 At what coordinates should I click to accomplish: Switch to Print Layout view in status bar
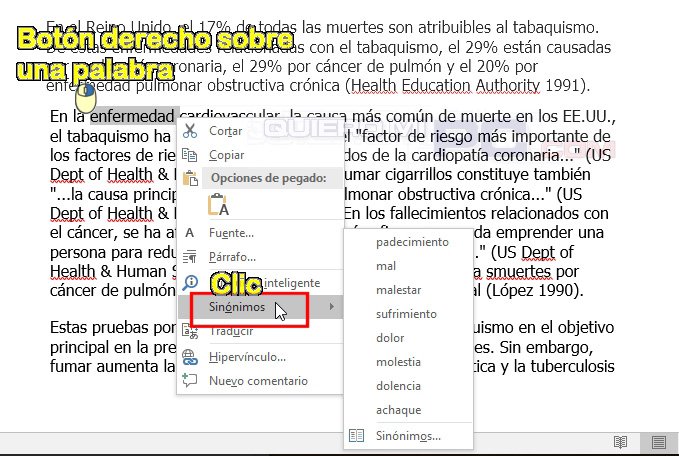point(659,442)
